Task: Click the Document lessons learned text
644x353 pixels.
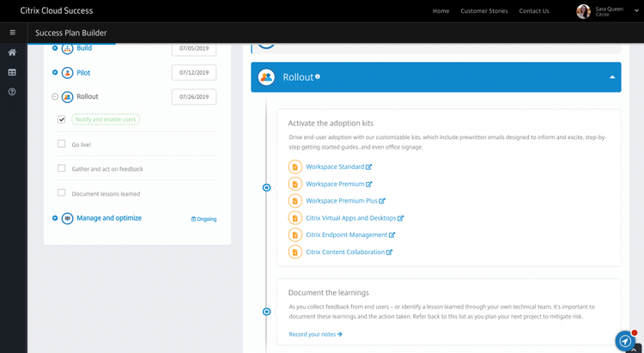Action: click(106, 193)
